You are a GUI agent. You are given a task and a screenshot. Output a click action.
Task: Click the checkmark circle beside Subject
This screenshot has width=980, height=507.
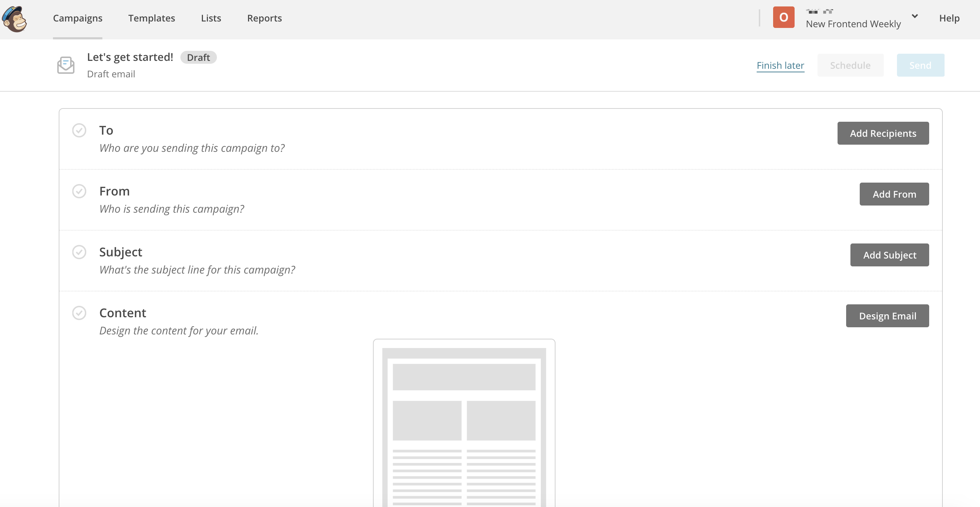pos(79,252)
